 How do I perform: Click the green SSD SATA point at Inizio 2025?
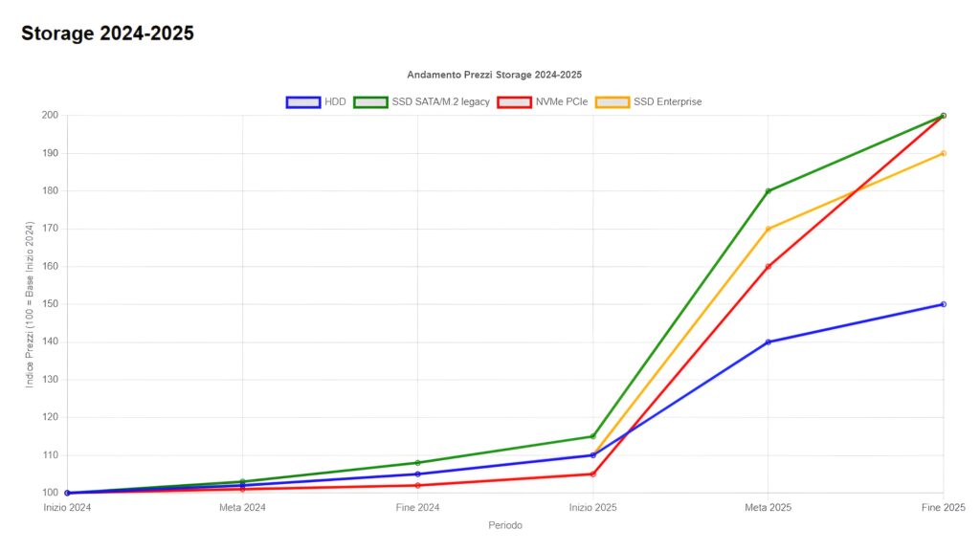point(593,436)
